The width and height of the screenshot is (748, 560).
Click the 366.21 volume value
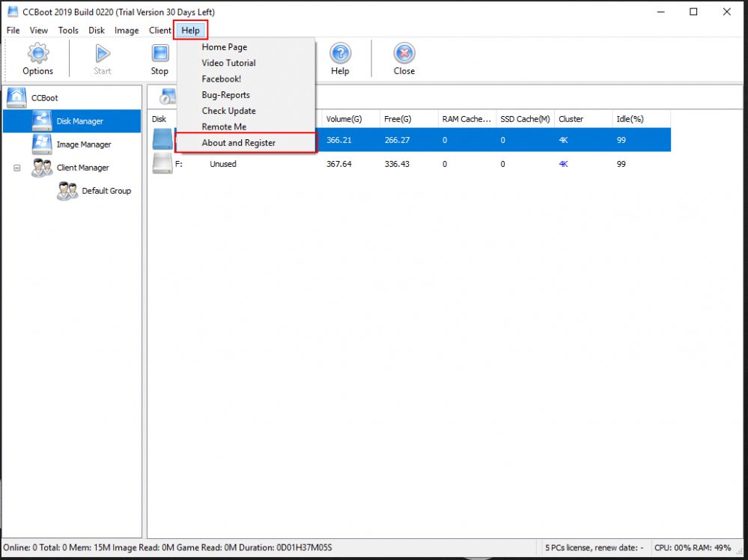pyautogui.click(x=338, y=140)
